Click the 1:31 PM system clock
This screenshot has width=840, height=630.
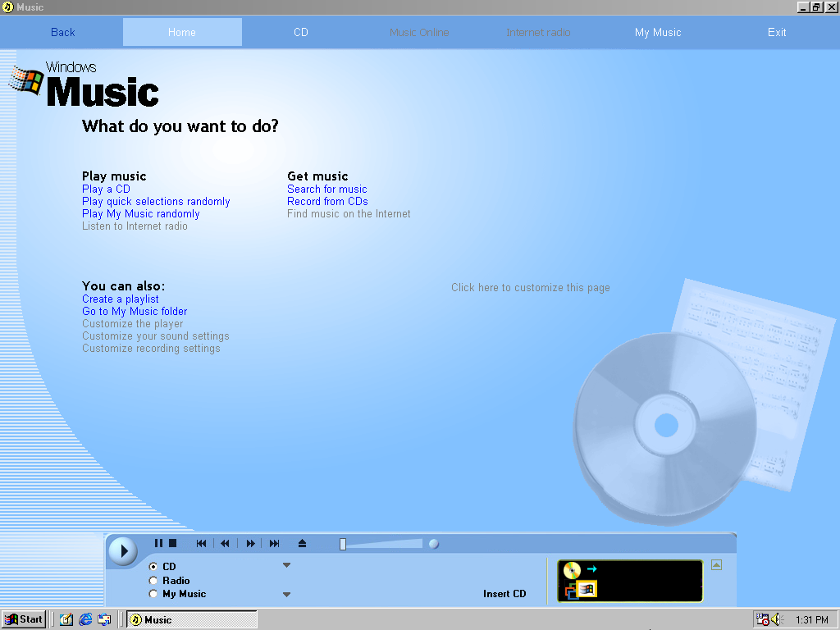click(812, 620)
